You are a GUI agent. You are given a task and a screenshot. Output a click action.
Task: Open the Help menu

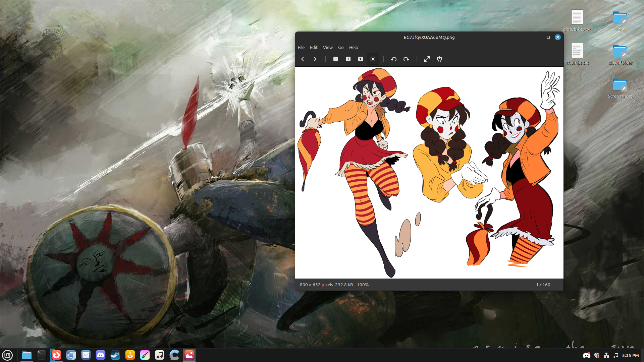click(354, 47)
